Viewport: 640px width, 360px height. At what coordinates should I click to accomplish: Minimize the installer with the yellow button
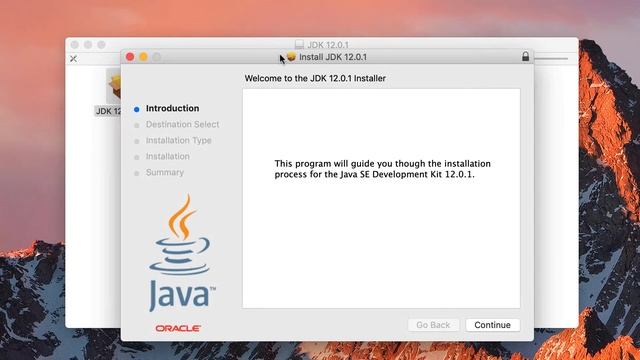pyautogui.click(x=143, y=57)
